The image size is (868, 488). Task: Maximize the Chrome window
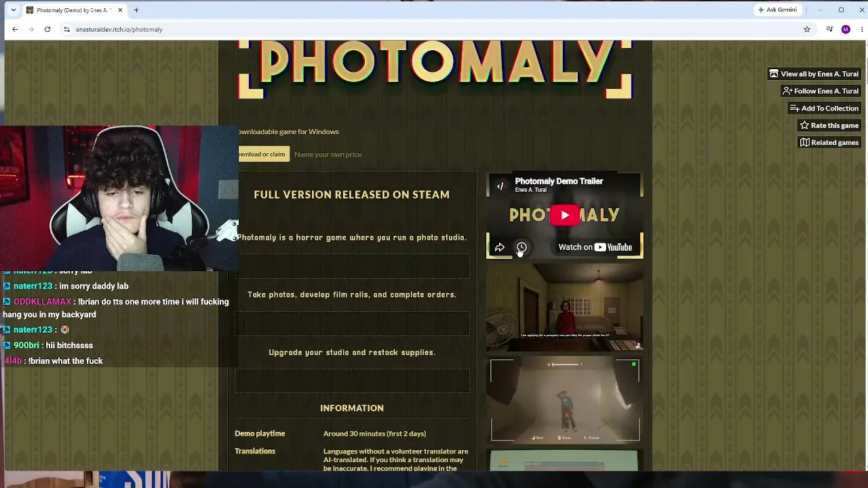coord(841,10)
